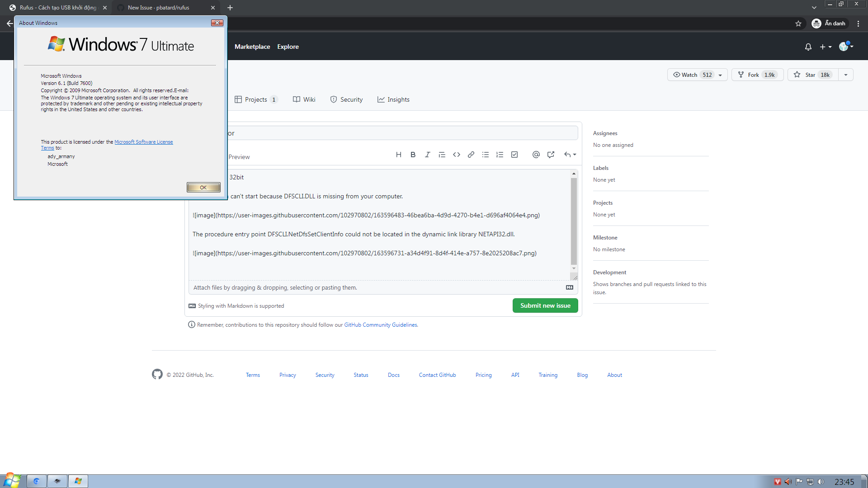The image size is (868, 488).
Task: Bookmark this page with the star icon
Action: tap(798, 23)
